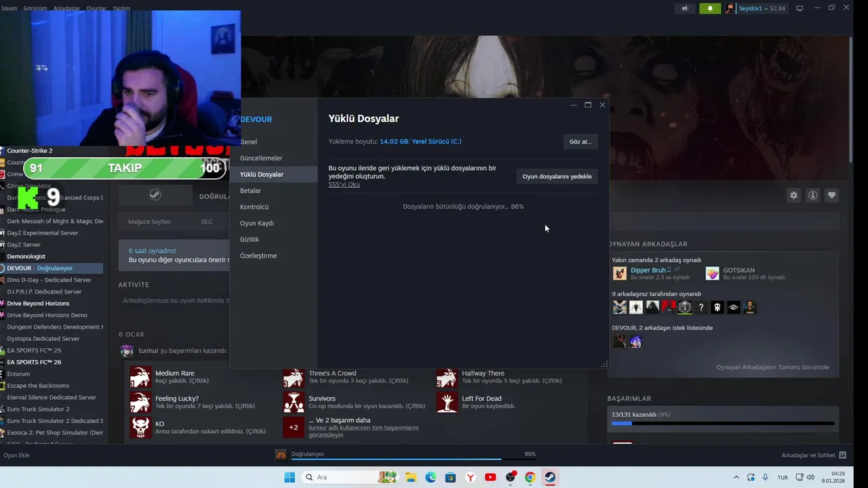Viewport: 868px width, 488px height.
Task: Open Gizlilik properties section
Action: click(250, 239)
